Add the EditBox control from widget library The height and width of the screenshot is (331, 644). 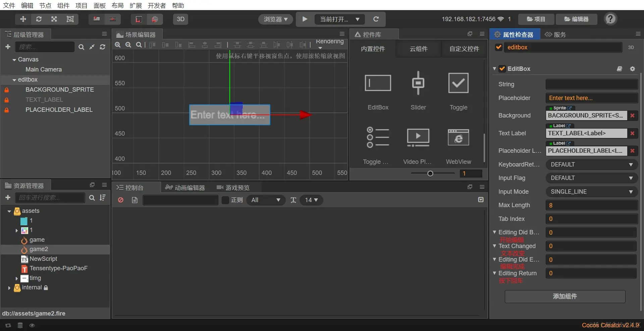378,91
